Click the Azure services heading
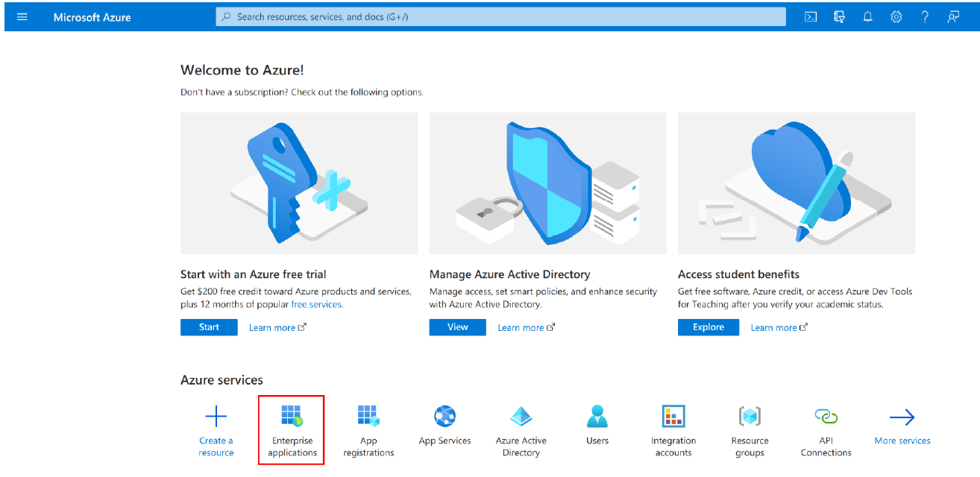 tap(222, 380)
